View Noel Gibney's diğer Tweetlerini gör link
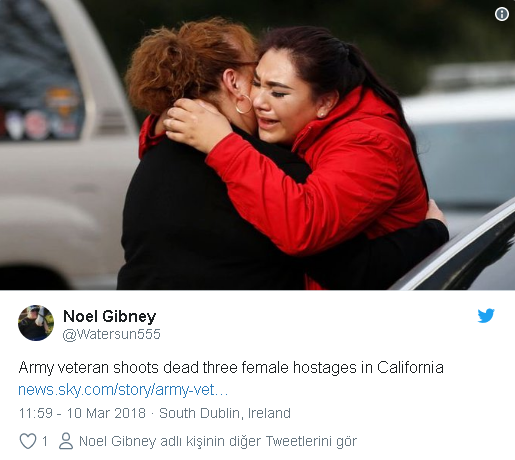 (x=218, y=441)
